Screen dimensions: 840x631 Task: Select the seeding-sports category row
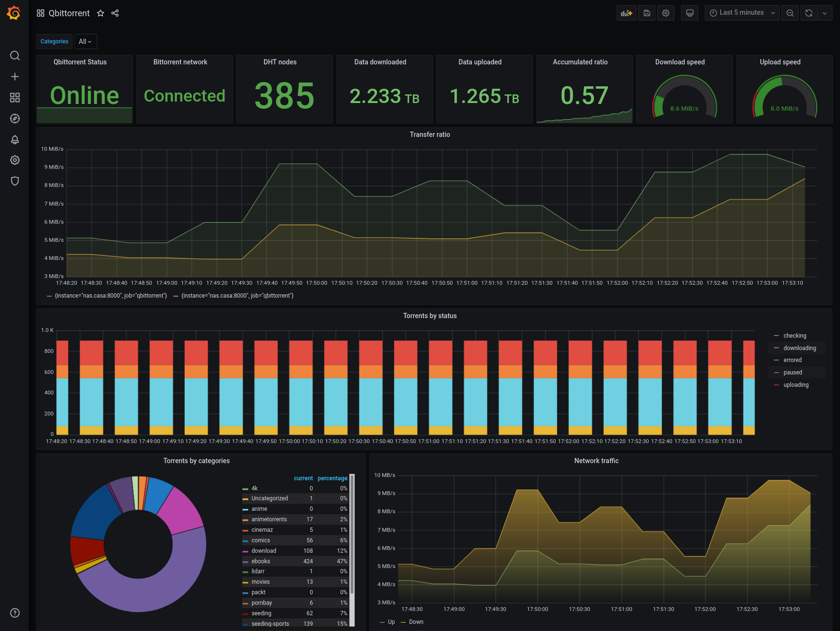pos(295,623)
